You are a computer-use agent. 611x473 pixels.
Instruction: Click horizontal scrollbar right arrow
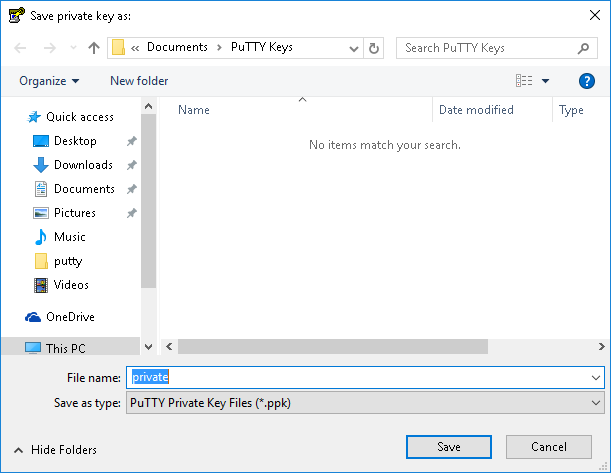pyautogui.click(x=602, y=346)
